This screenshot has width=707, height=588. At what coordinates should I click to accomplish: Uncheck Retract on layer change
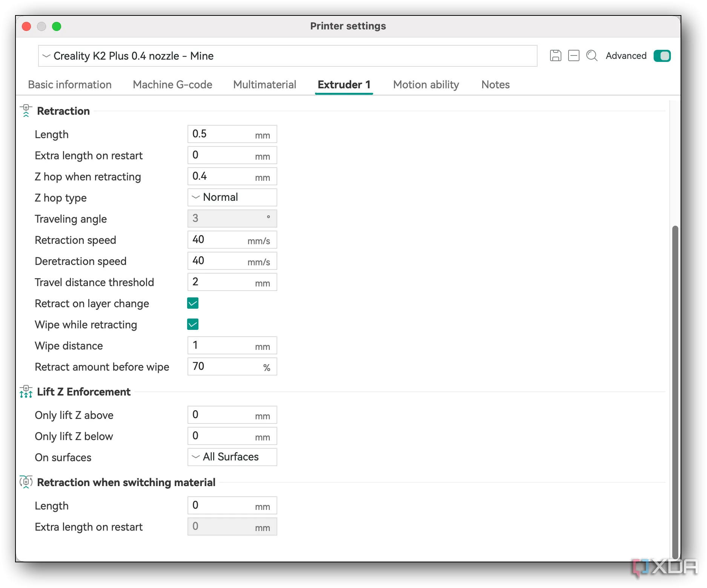(193, 303)
